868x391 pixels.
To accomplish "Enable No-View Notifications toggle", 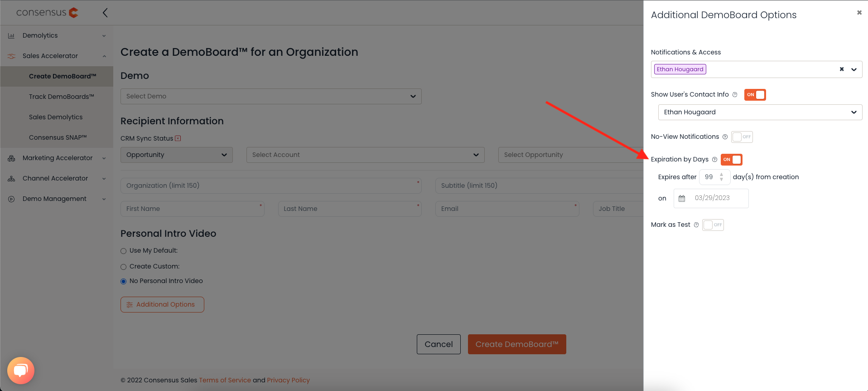I will [742, 137].
